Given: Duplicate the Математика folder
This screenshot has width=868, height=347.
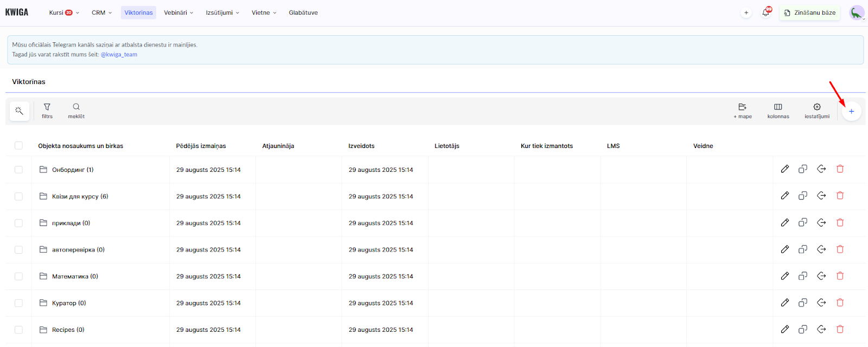Looking at the screenshot, I should click(x=803, y=276).
